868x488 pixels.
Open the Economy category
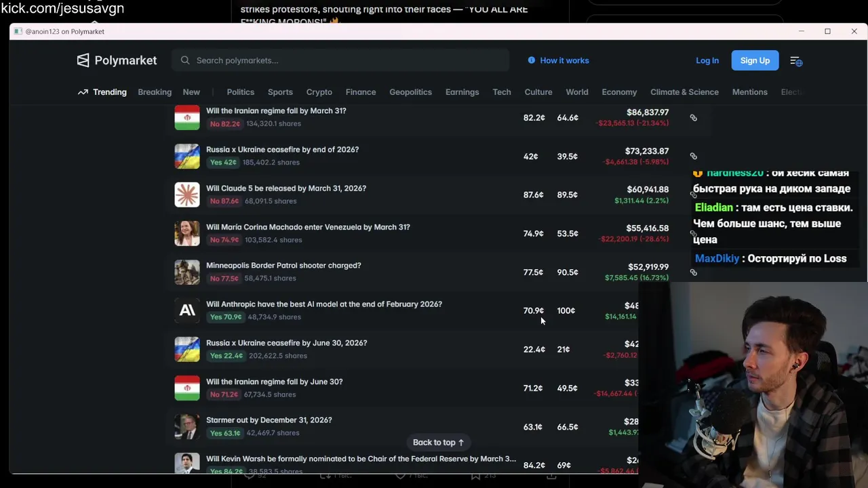click(x=619, y=92)
